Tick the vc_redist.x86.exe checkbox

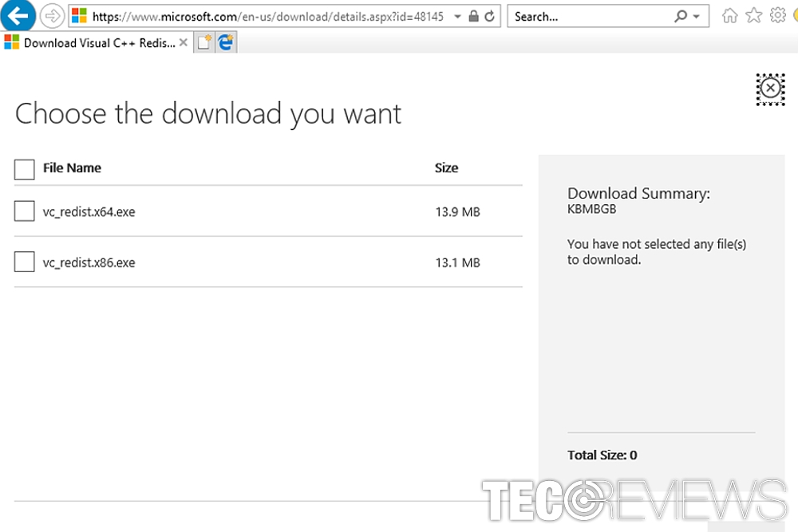[25, 262]
